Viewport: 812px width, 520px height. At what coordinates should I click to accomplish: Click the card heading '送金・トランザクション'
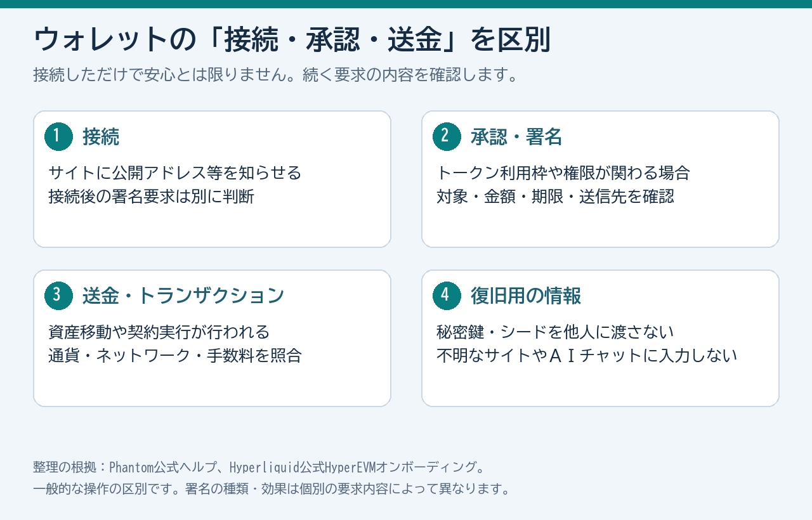(x=183, y=296)
